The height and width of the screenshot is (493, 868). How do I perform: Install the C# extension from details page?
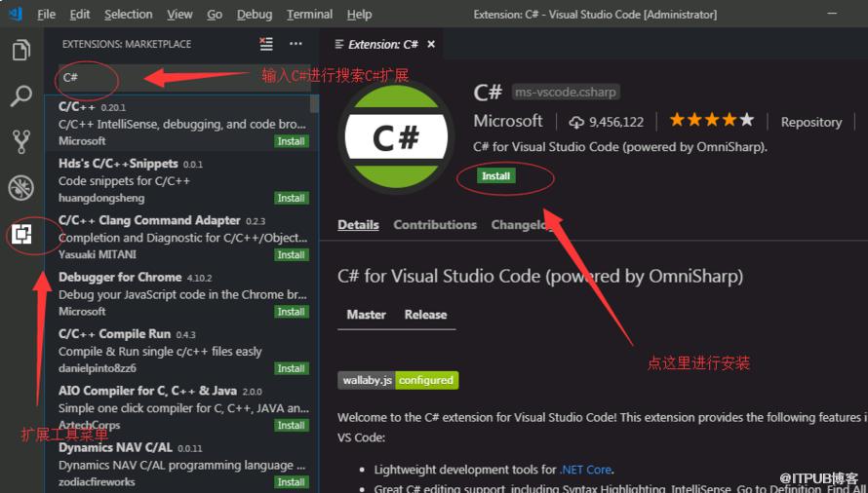click(x=496, y=176)
